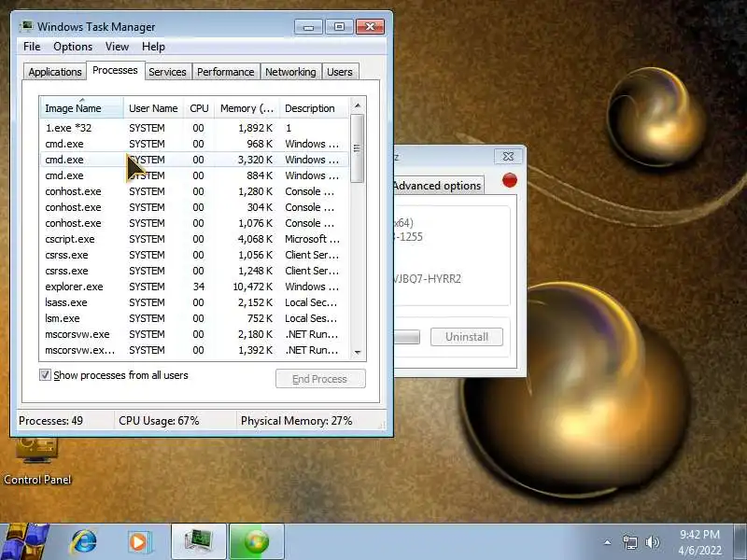
Task: Launch Windows Media Player from taskbar
Action: click(138, 542)
